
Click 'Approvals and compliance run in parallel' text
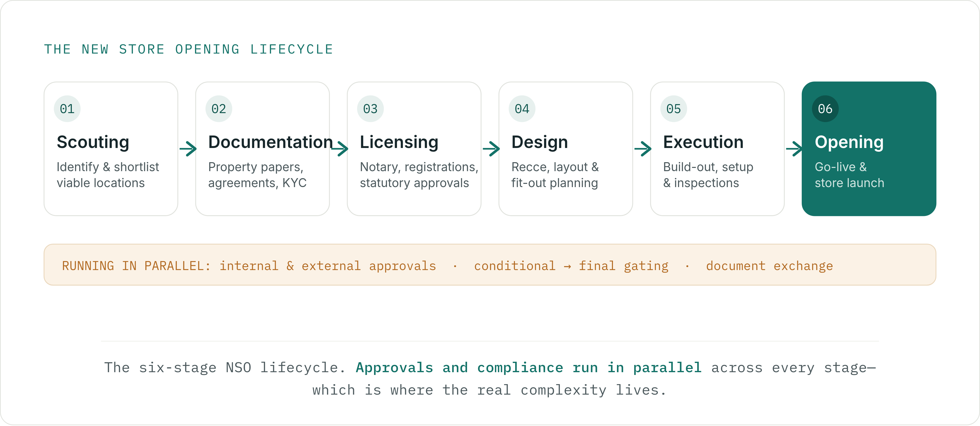(x=528, y=367)
